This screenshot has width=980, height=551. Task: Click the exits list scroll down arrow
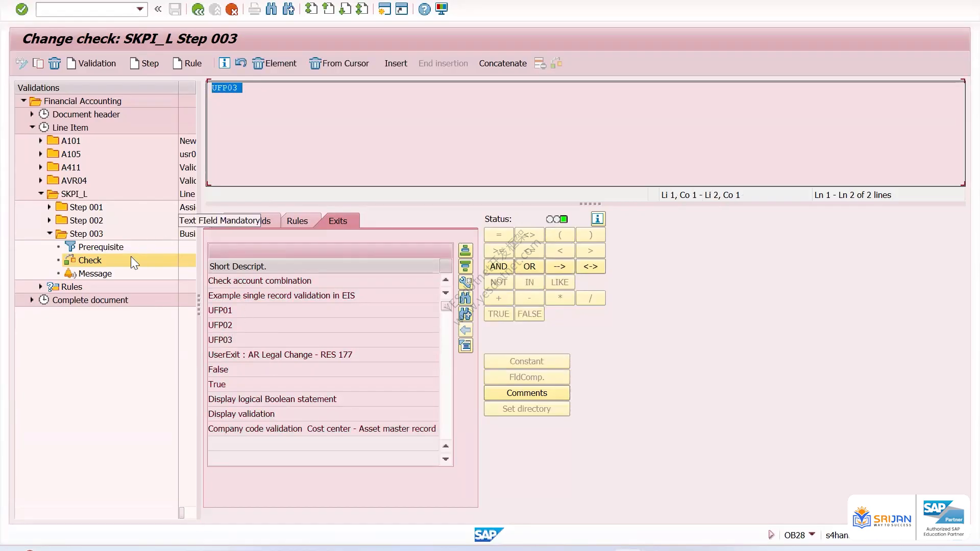pyautogui.click(x=446, y=293)
